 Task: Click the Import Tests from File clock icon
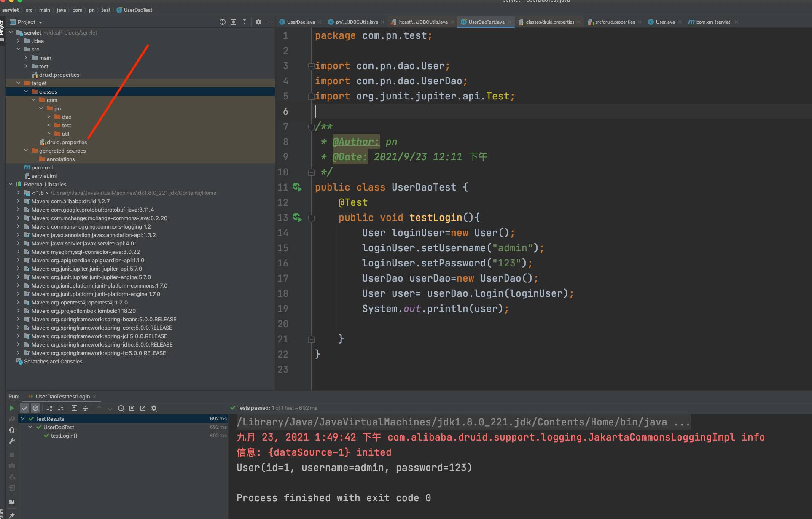121,408
